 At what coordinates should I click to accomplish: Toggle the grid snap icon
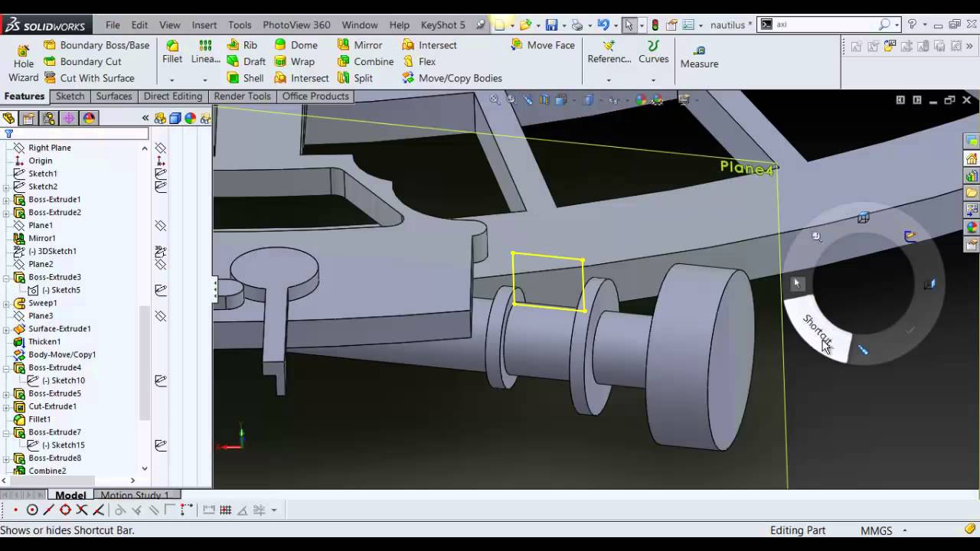tap(226, 510)
